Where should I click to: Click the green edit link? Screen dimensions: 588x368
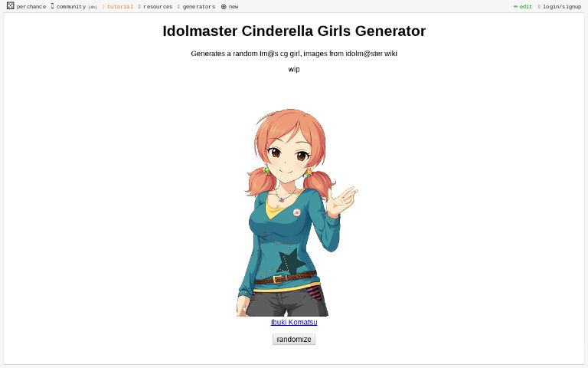pos(526,7)
